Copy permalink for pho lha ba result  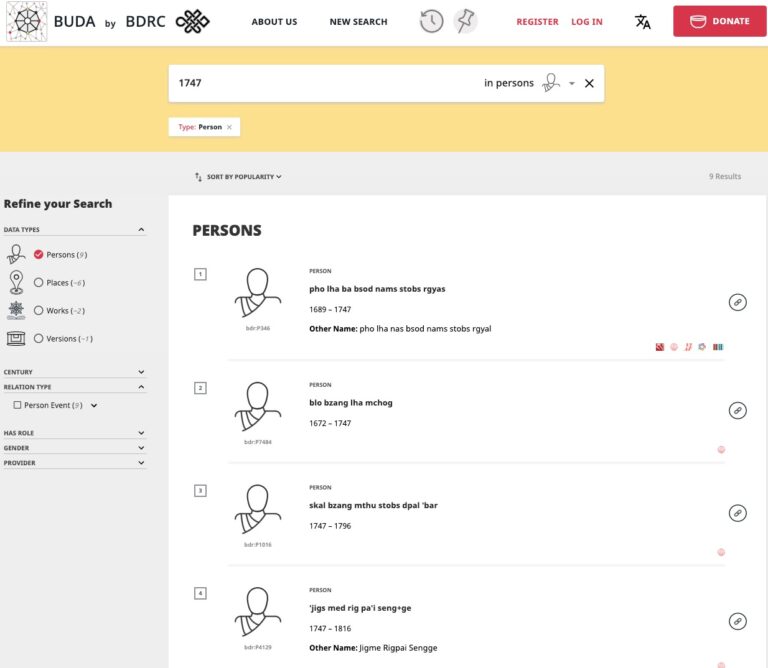(737, 302)
